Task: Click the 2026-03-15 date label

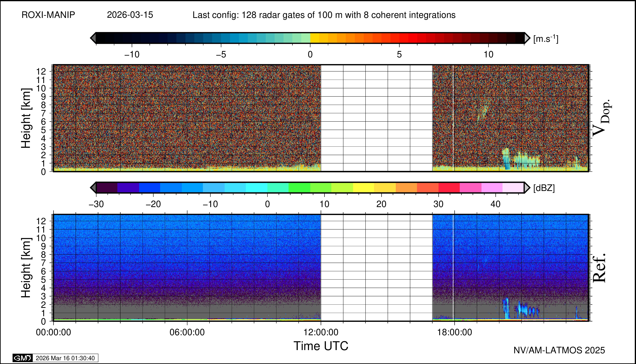Action: [130, 15]
